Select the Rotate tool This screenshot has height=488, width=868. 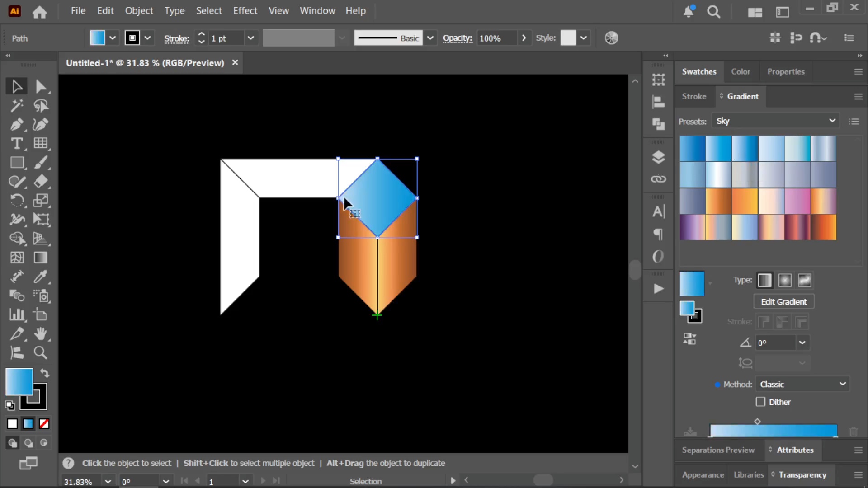[17, 201]
